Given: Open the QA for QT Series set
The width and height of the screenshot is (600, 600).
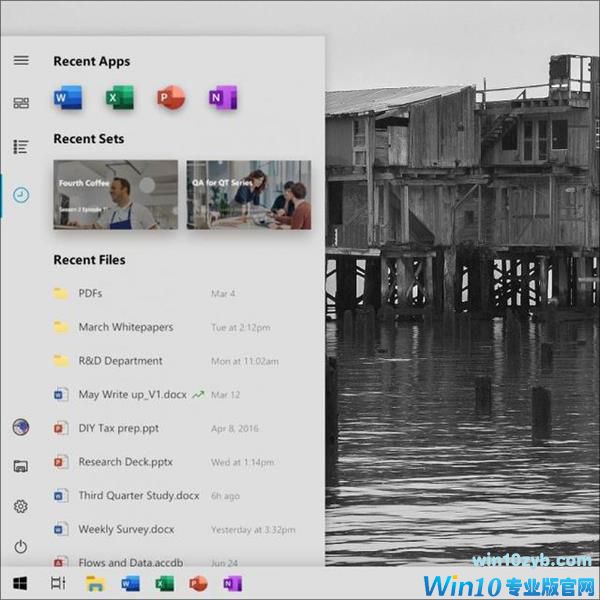Looking at the screenshot, I should (248, 194).
